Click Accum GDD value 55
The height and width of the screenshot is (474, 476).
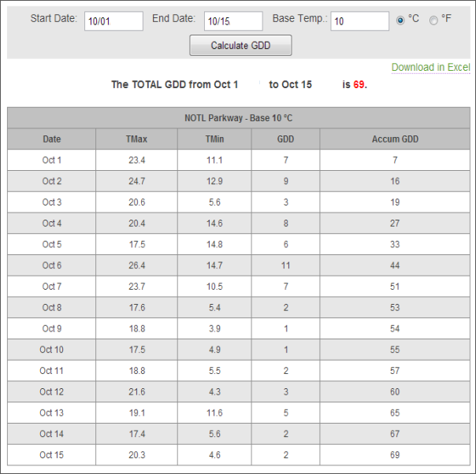[x=395, y=350]
